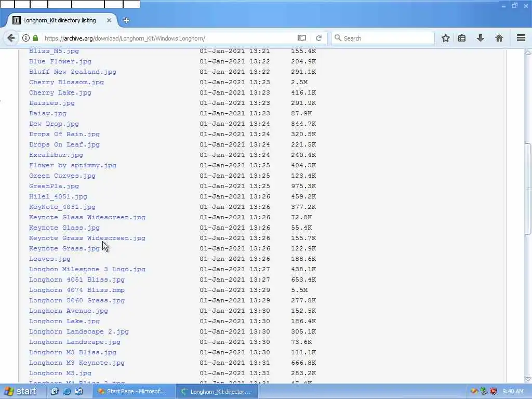Open Leaves.jpg link

pyautogui.click(x=50, y=259)
